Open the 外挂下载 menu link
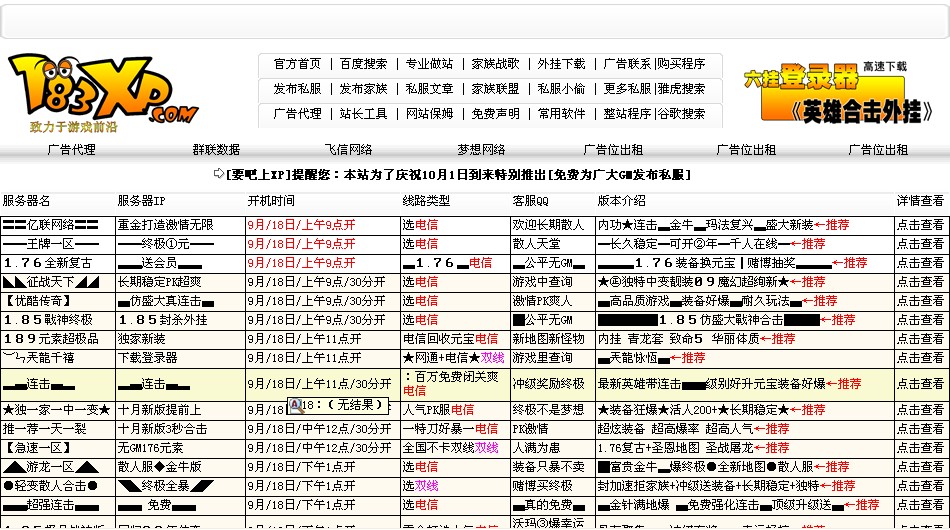This screenshot has width=950, height=530. 561,64
